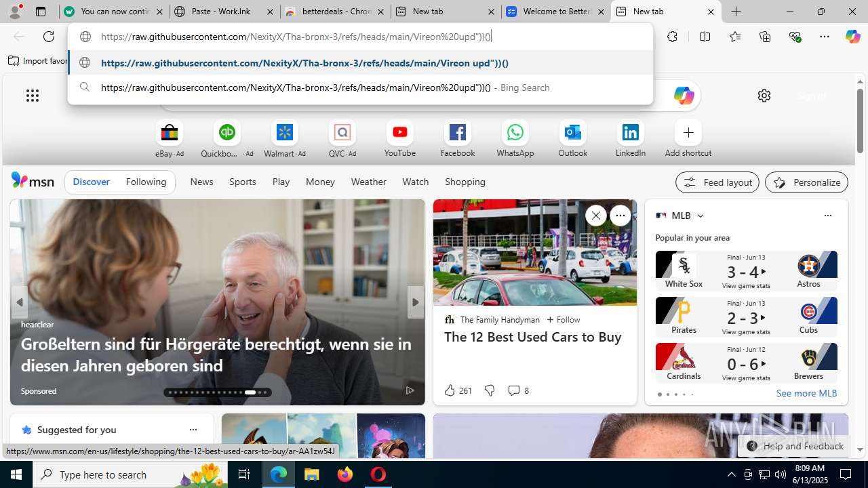Open the Play section
Viewport: 868px width, 488px height.
281,182
